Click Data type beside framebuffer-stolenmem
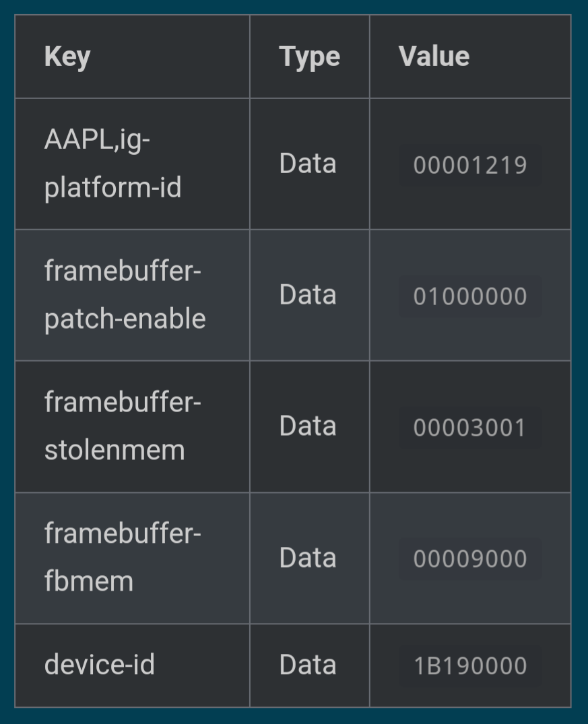Viewport: 588px width, 724px height. coord(308,426)
